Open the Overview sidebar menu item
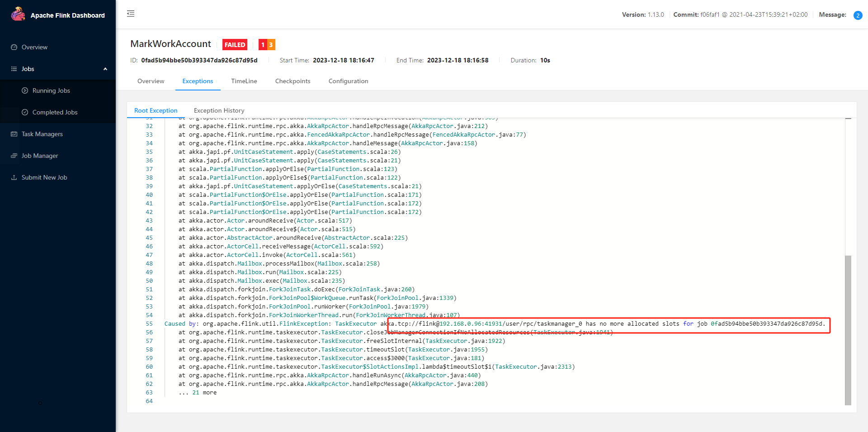The image size is (868, 432). (58, 47)
